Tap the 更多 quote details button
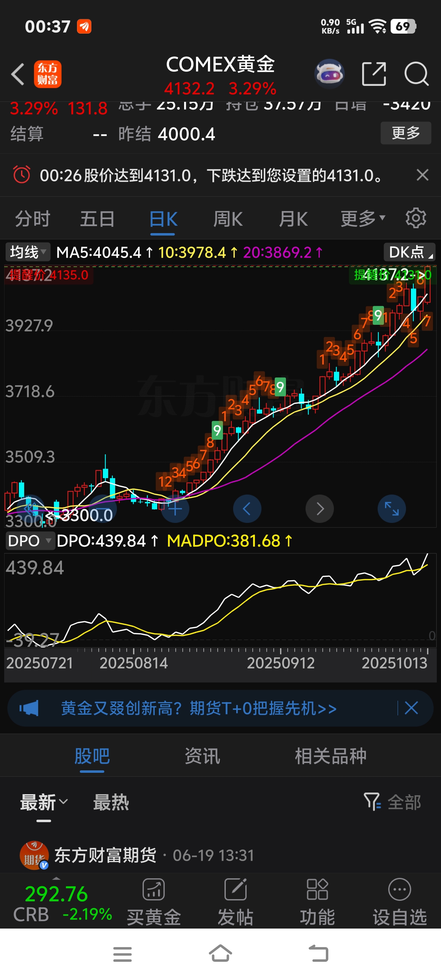 pyautogui.click(x=406, y=133)
